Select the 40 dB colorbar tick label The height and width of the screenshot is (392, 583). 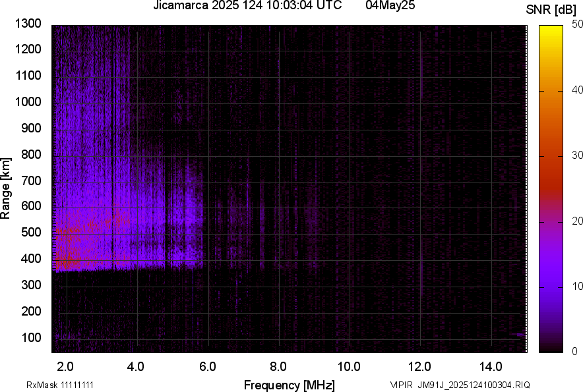click(577, 90)
